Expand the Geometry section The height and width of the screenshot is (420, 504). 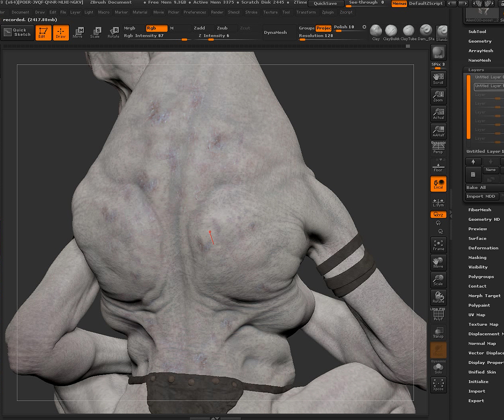pos(480,41)
